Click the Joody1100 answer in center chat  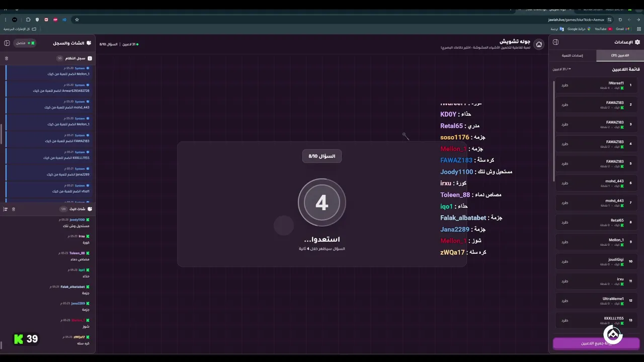tap(476, 172)
